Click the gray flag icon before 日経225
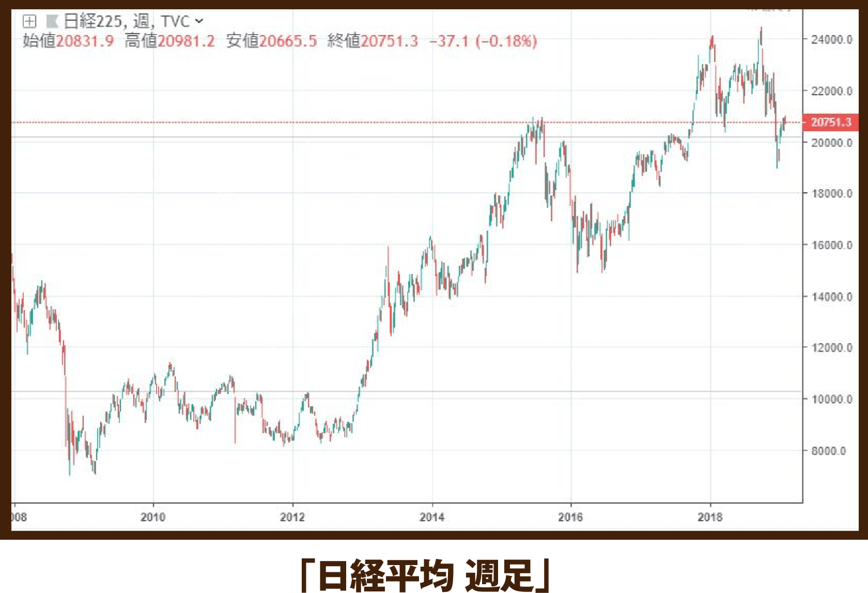This screenshot has height=593, width=868. [52, 21]
